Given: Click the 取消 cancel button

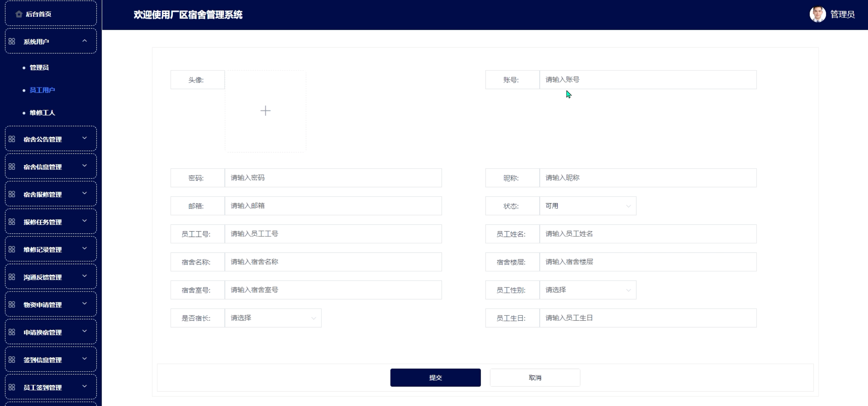Looking at the screenshot, I should pos(534,378).
